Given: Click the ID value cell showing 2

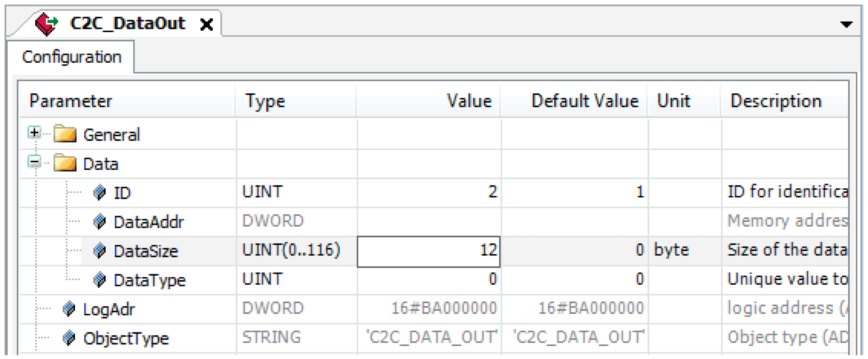Looking at the screenshot, I should tap(429, 193).
